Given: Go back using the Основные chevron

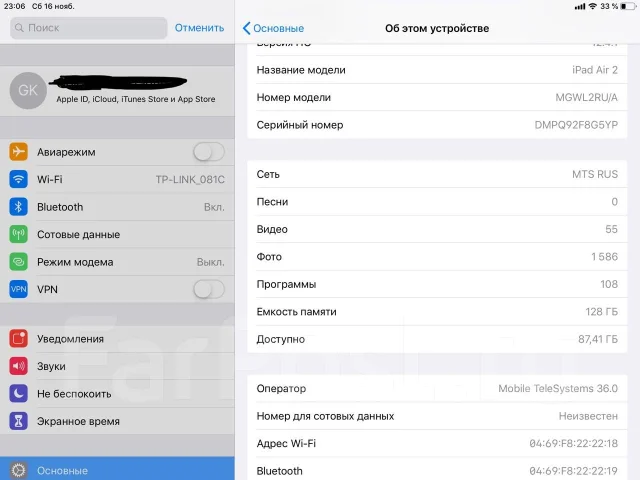Looking at the screenshot, I should [x=273, y=28].
